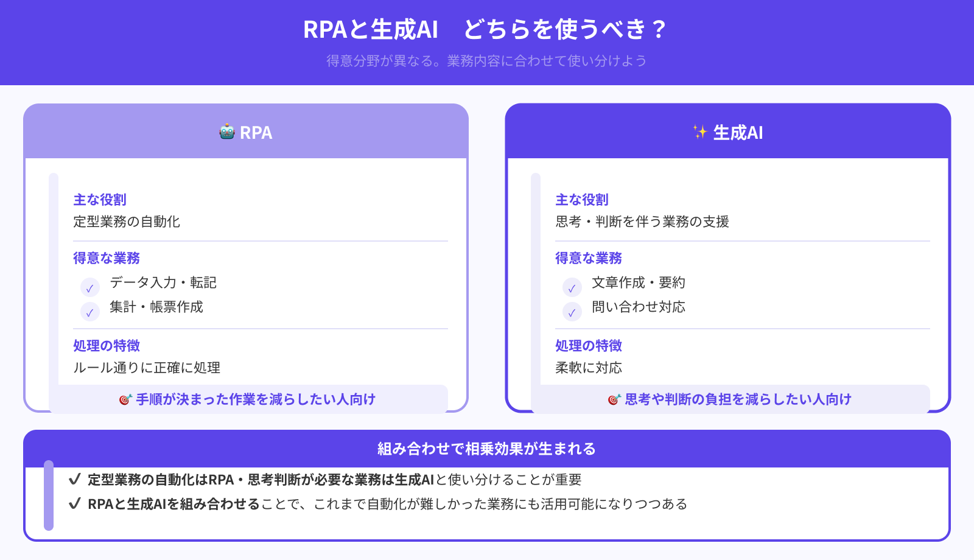974x560 pixels.
Task: Toggle the check for RPAと生成AIを組み合わせる item
Action: click(x=74, y=503)
